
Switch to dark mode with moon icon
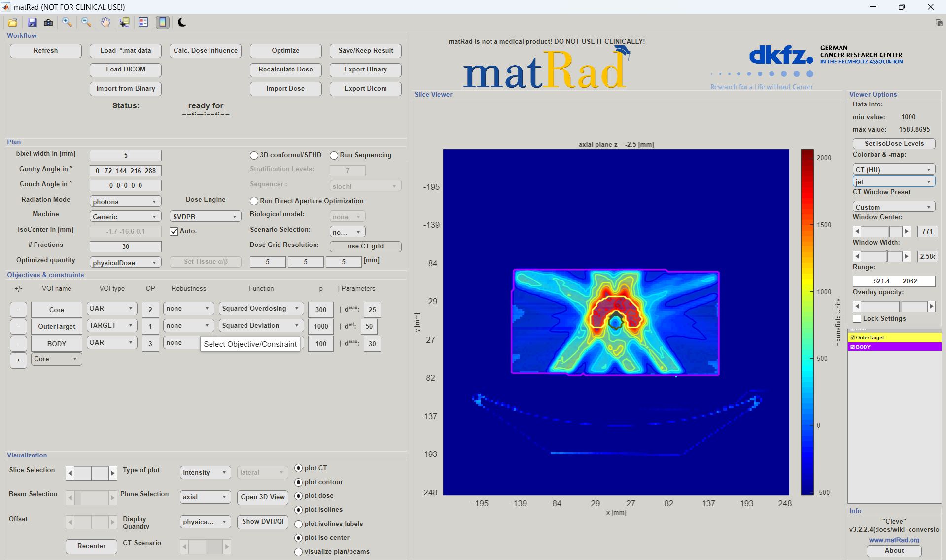click(182, 22)
